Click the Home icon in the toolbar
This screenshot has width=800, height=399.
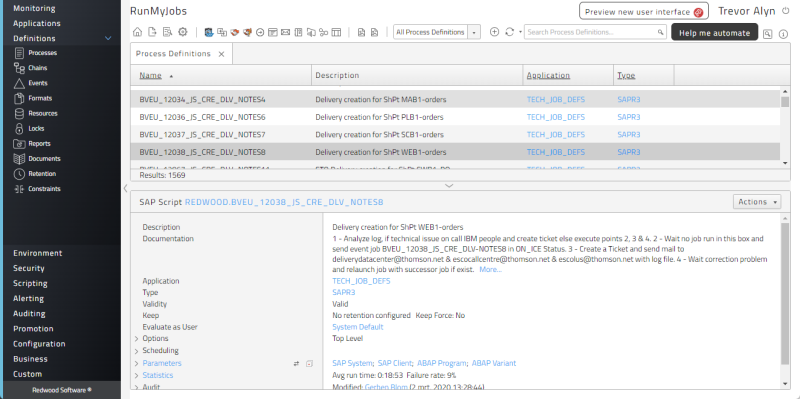pyautogui.click(x=137, y=32)
